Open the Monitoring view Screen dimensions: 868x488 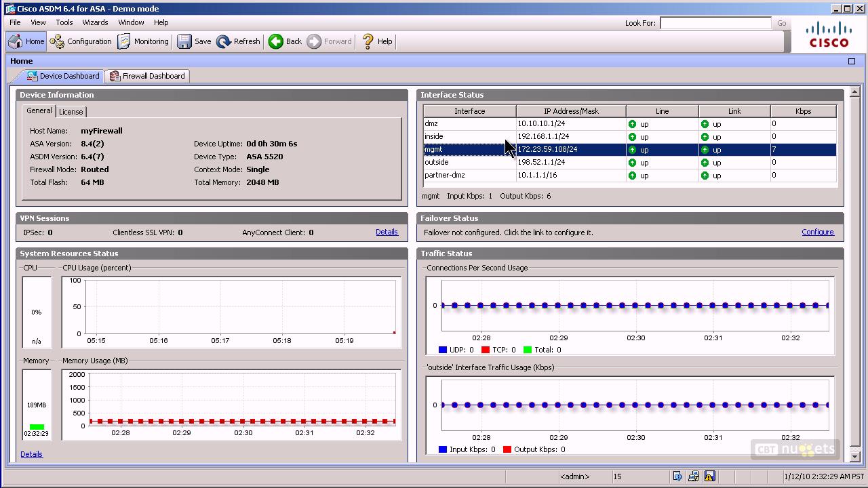[143, 41]
